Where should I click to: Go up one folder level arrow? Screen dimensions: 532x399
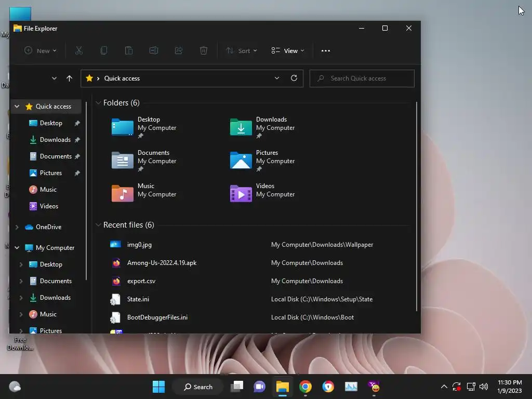point(69,78)
